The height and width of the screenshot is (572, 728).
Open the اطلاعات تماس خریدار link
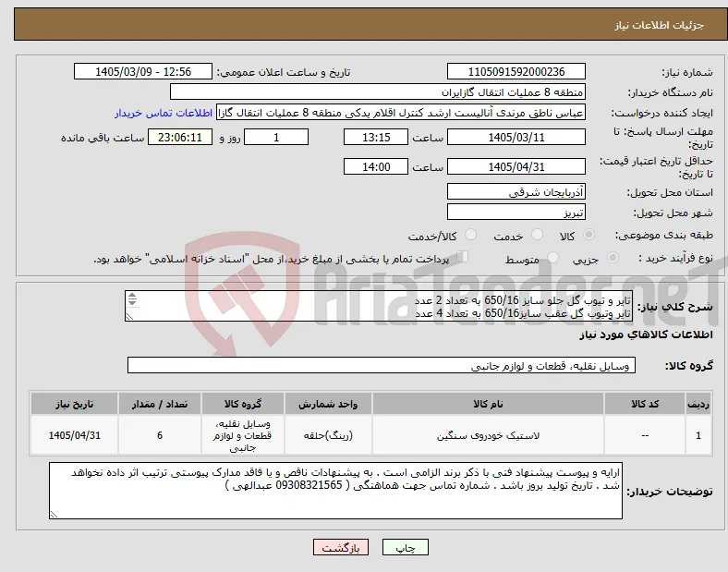(x=164, y=113)
